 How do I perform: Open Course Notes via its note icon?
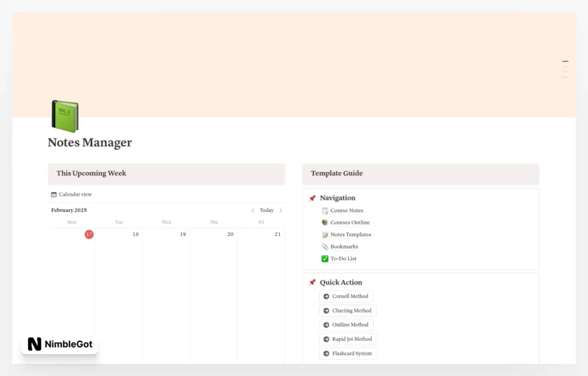coord(324,211)
